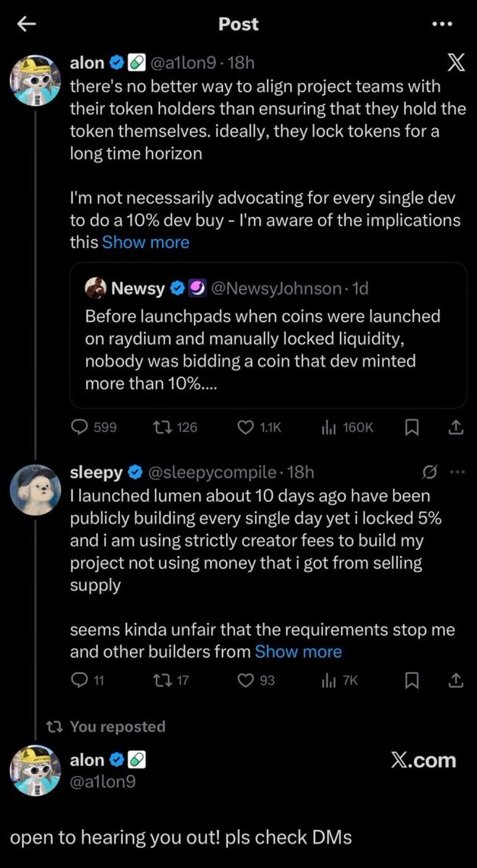Open the more options on sleepy's reply

tap(456, 472)
